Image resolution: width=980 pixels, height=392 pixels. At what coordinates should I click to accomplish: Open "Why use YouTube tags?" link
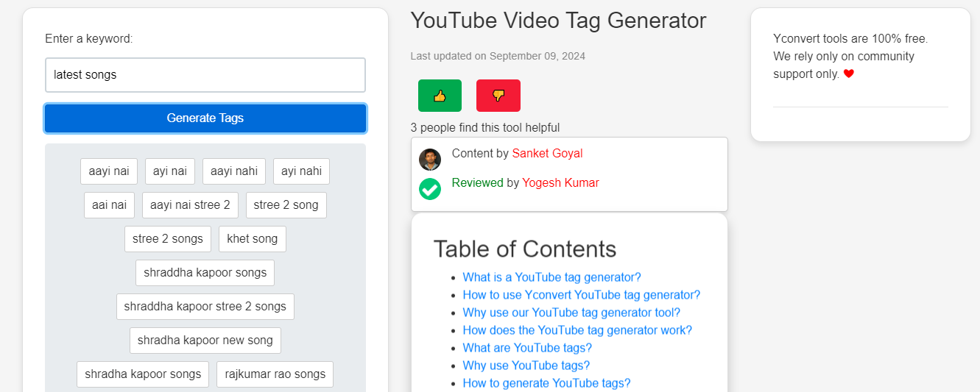pyautogui.click(x=526, y=366)
